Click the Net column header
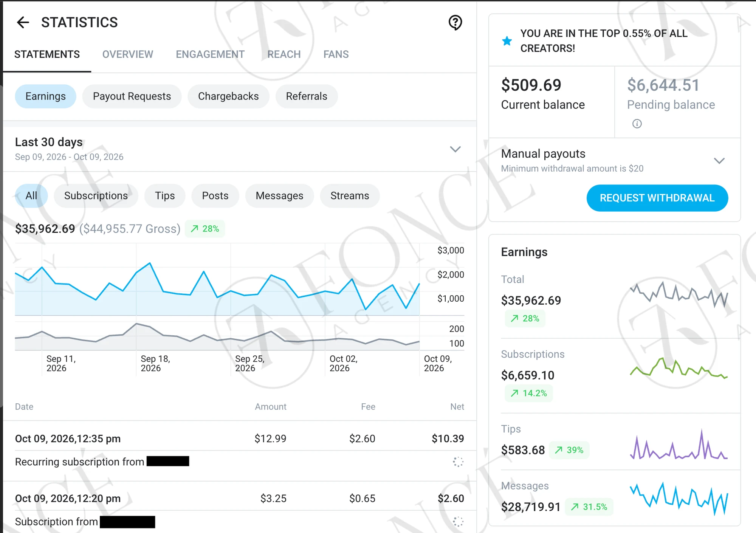The image size is (756, 533). [x=457, y=407]
